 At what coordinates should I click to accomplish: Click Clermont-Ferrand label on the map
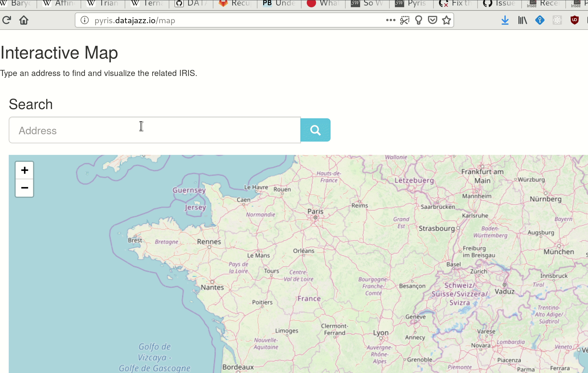(x=335, y=329)
